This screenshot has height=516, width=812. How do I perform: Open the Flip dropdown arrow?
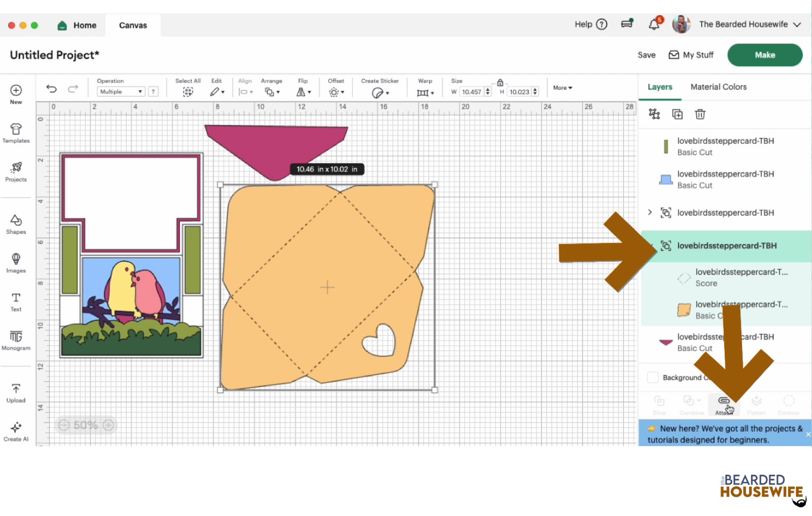coord(309,92)
